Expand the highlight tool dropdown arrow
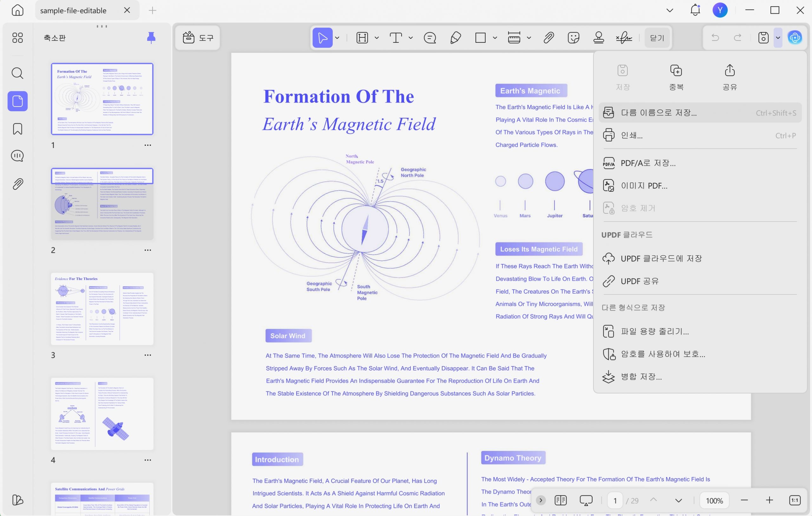 [x=377, y=37]
